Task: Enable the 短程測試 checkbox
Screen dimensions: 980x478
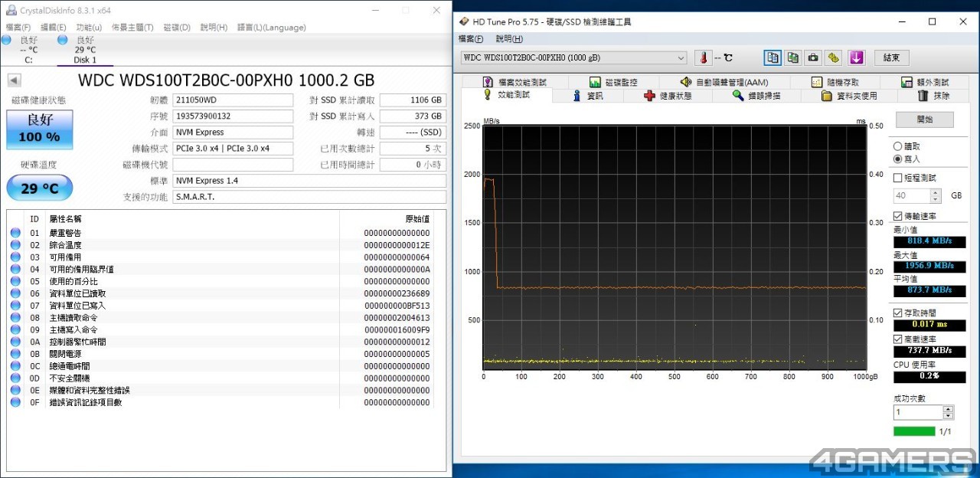Action: click(x=898, y=178)
